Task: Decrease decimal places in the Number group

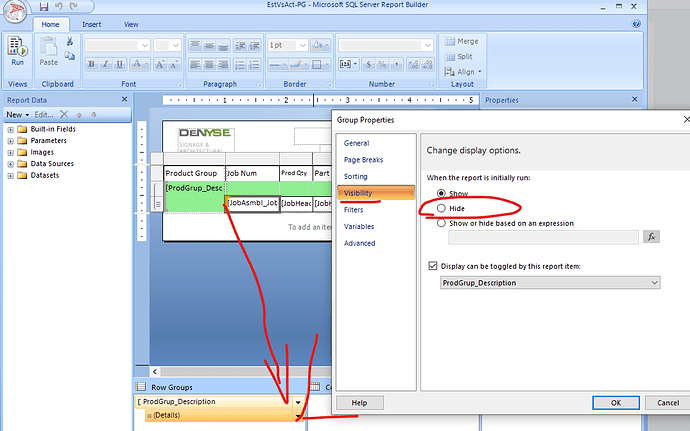Action: 427,65
